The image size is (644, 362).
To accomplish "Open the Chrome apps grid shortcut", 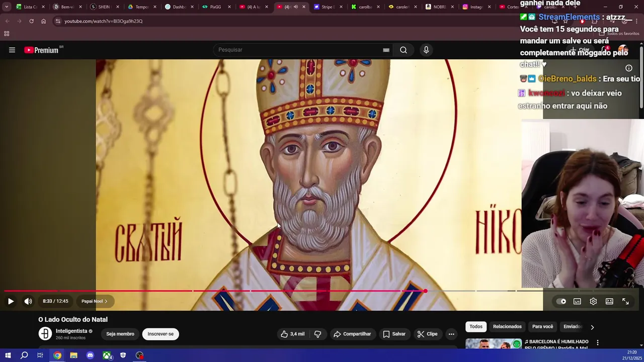I will click(7, 34).
